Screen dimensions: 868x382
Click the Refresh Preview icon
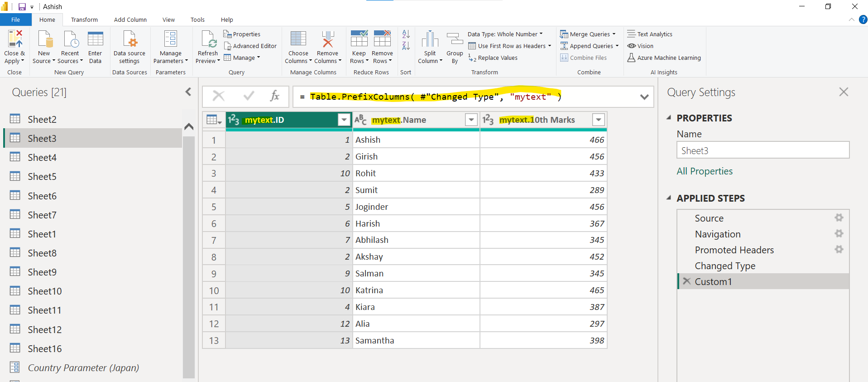pos(208,39)
